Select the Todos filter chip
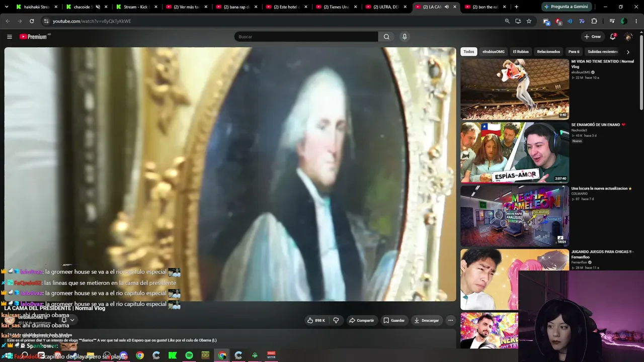This screenshot has width=644, height=362. [469, 52]
